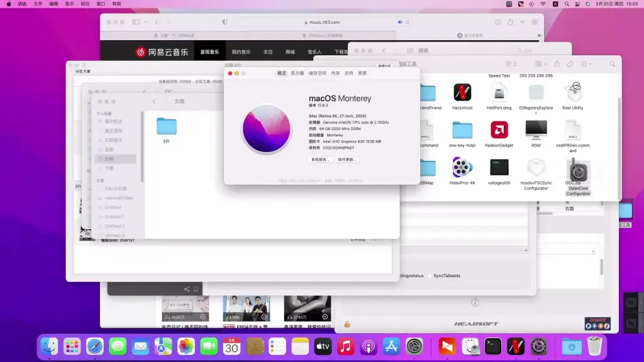Click 商城 in NetEase Music nav bar

pyautogui.click(x=290, y=52)
